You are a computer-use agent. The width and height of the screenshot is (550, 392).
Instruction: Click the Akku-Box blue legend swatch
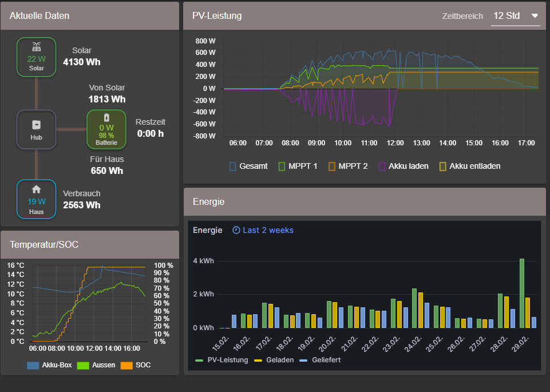[x=33, y=365]
